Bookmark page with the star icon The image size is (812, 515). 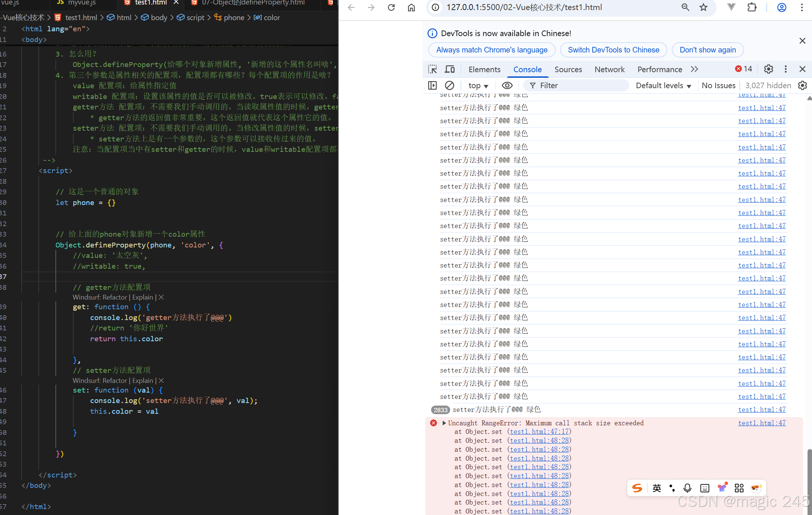pyautogui.click(x=703, y=7)
